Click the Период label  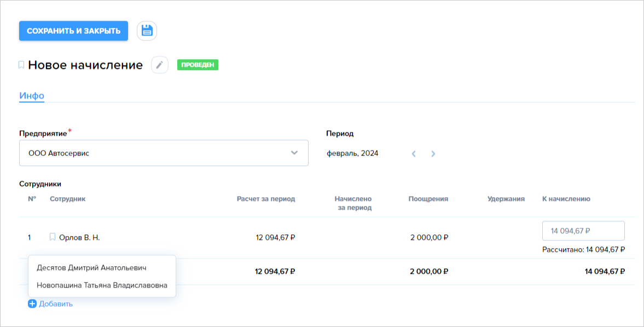(340, 134)
